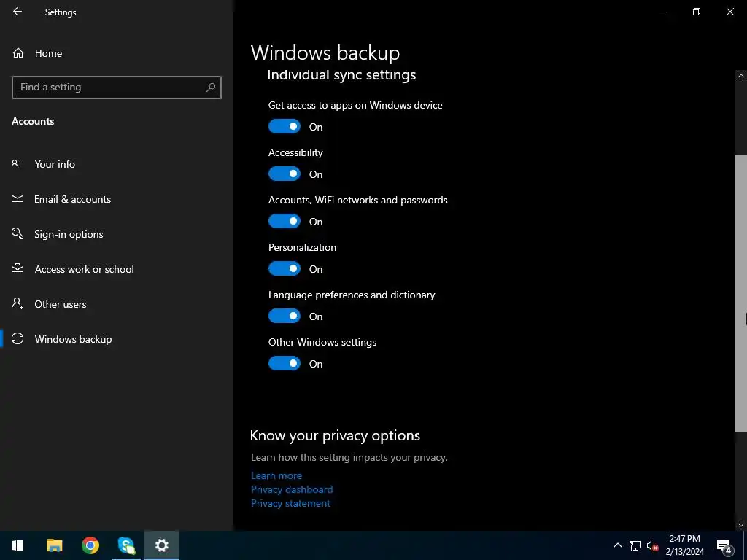Click the Accounts sidebar heading
Viewport: 747px width, 560px height.
33,121
